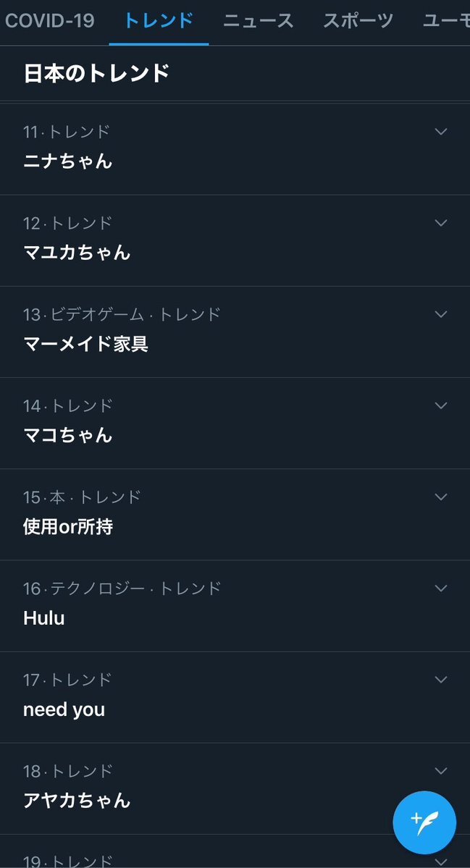Tap the compose tweet floating button
Image resolution: width=470 pixels, height=868 pixels.
(424, 822)
